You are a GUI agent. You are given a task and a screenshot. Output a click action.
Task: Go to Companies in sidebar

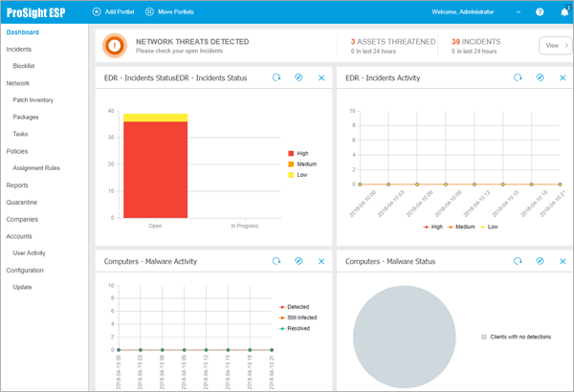[x=22, y=219]
